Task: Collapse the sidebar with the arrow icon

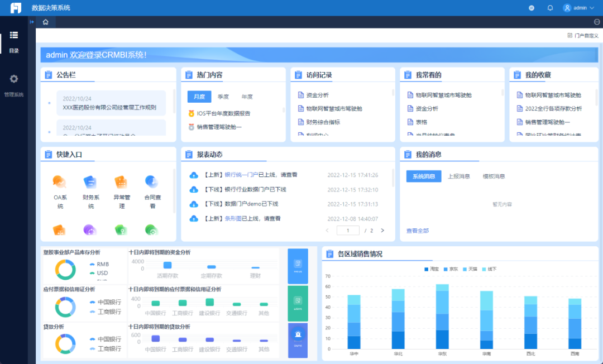Action: pos(32,22)
